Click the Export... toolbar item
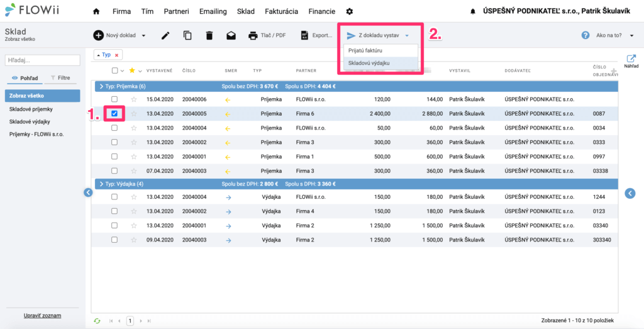Image resolution: width=644 pixels, height=329 pixels. tap(316, 36)
